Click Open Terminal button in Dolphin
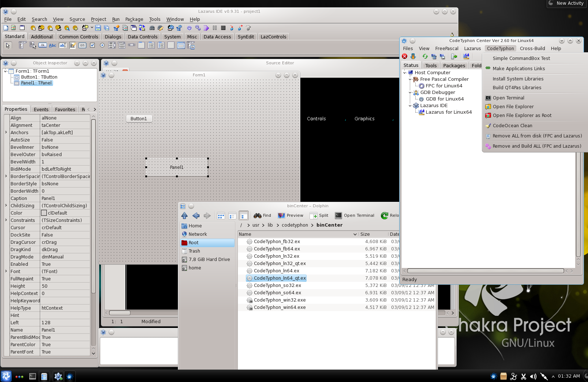 355,215
